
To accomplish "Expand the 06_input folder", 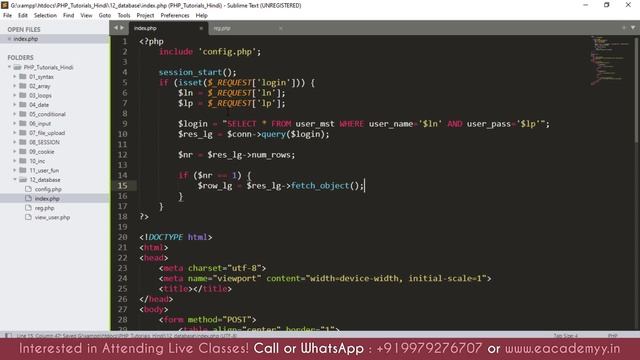I will pyautogui.click(x=15, y=123).
